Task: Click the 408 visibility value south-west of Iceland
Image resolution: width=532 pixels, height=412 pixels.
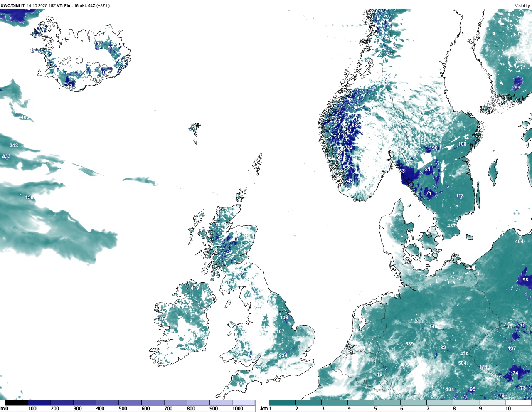Action: [25, 118]
